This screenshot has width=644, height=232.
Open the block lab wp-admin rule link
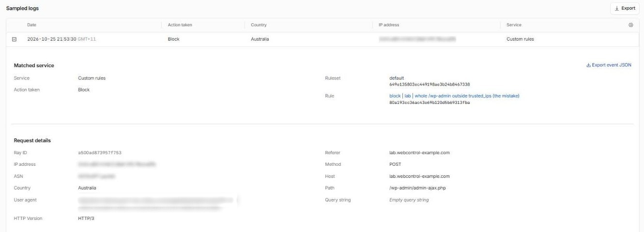454,96
